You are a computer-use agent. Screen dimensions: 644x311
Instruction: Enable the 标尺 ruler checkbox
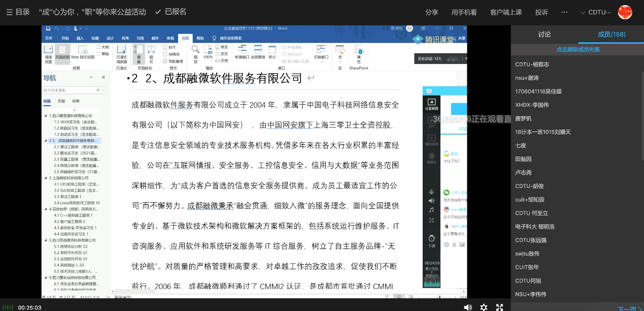click(x=170, y=47)
